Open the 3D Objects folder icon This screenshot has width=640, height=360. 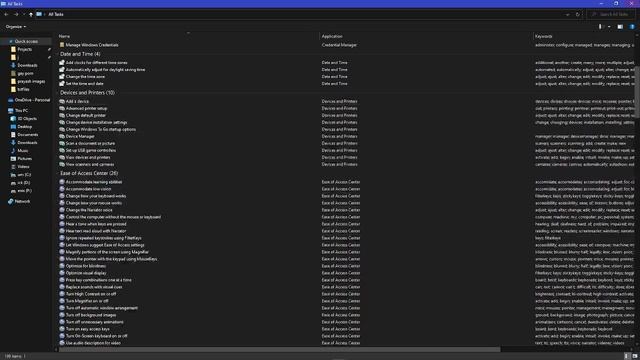13,119
